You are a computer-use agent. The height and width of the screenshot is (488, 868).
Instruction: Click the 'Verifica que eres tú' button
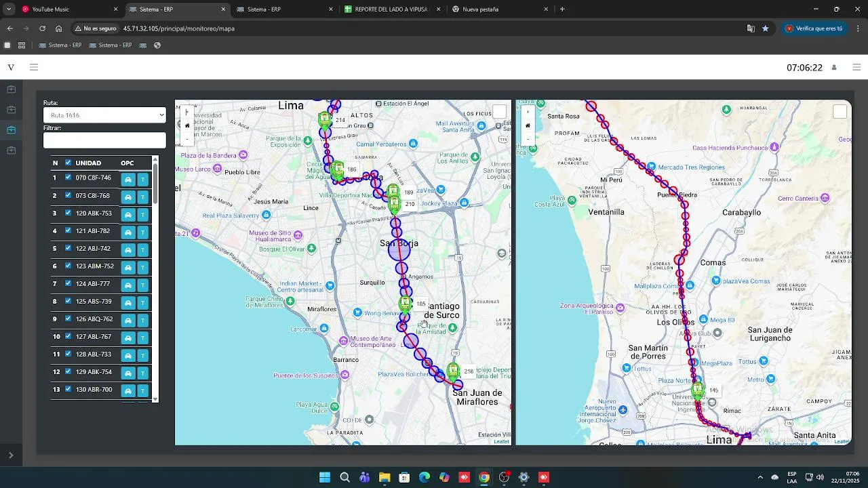814,28
